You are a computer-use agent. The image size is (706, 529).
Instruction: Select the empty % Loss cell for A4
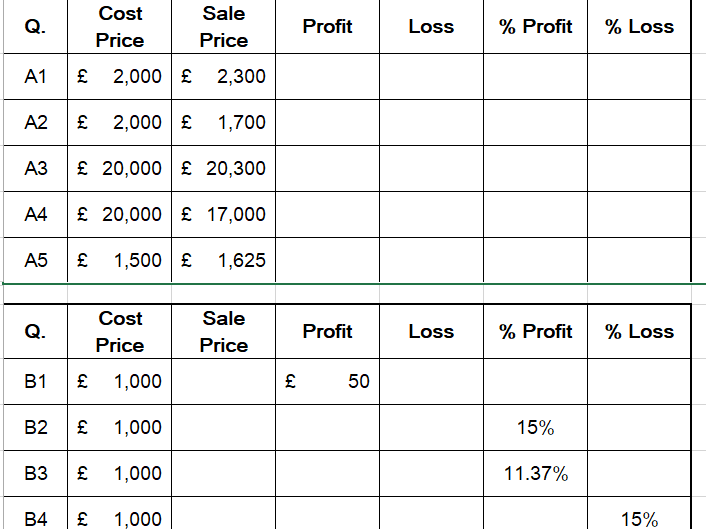coord(639,214)
